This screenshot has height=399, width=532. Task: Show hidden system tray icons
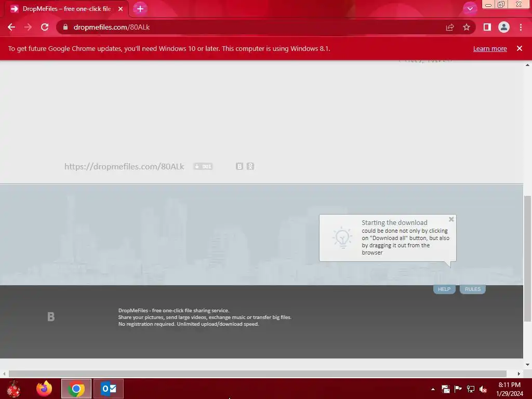pos(433,389)
